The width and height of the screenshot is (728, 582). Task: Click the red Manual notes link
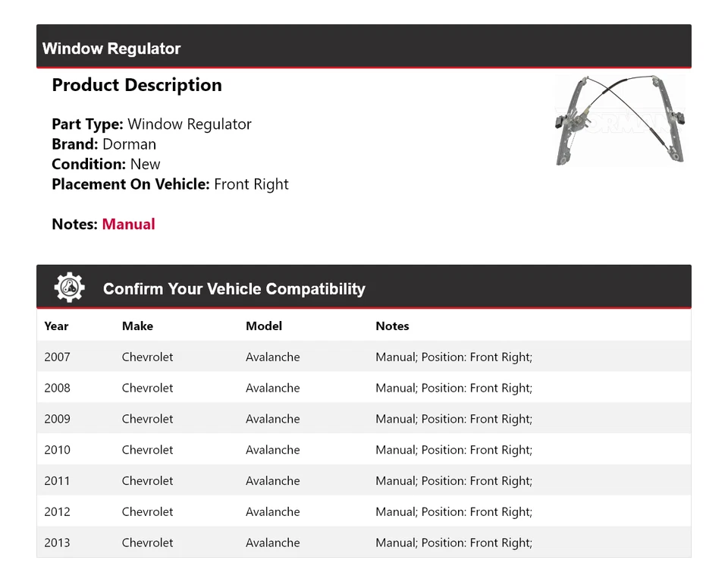pos(128,225)
